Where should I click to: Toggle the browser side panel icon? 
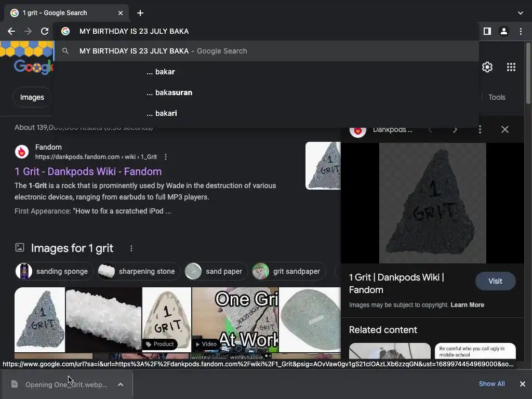[x=487, y=31]
